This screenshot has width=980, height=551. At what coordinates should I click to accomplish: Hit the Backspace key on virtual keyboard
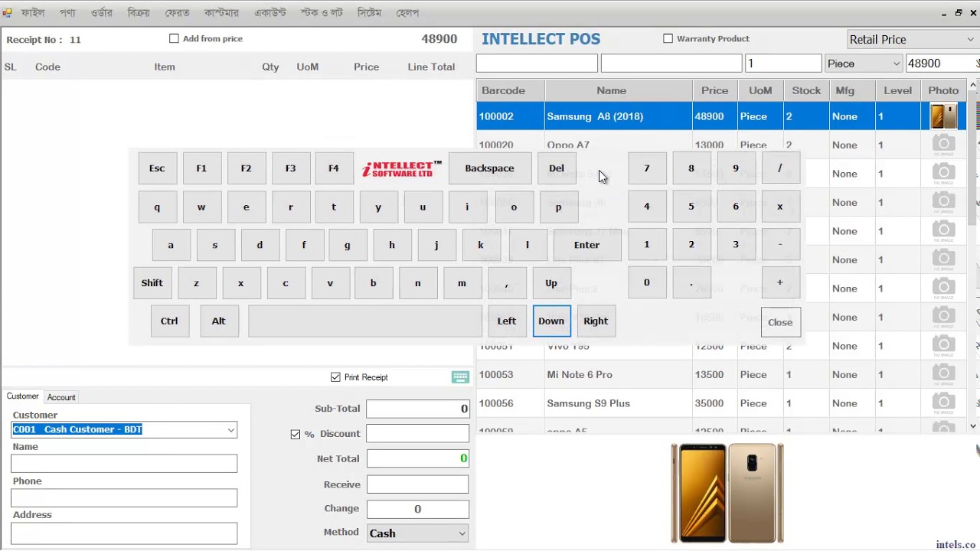(489, 168)
